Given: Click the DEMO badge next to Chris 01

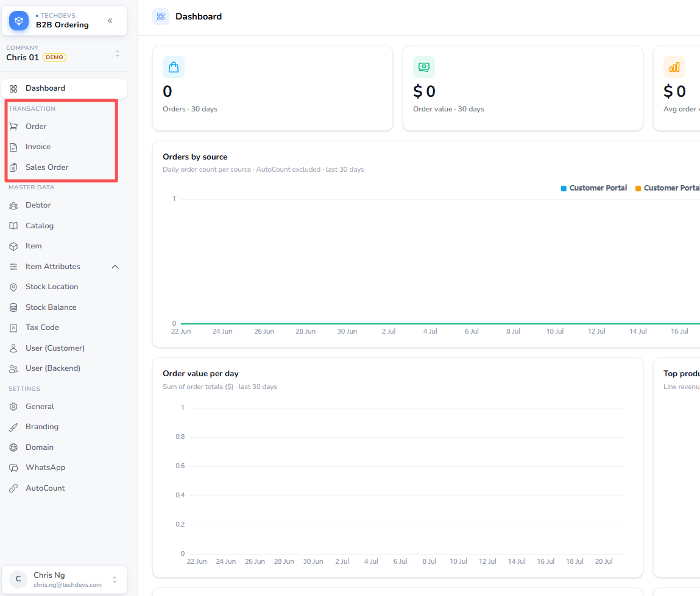Looking at the screenshot, I should click(x=54, y=57).
